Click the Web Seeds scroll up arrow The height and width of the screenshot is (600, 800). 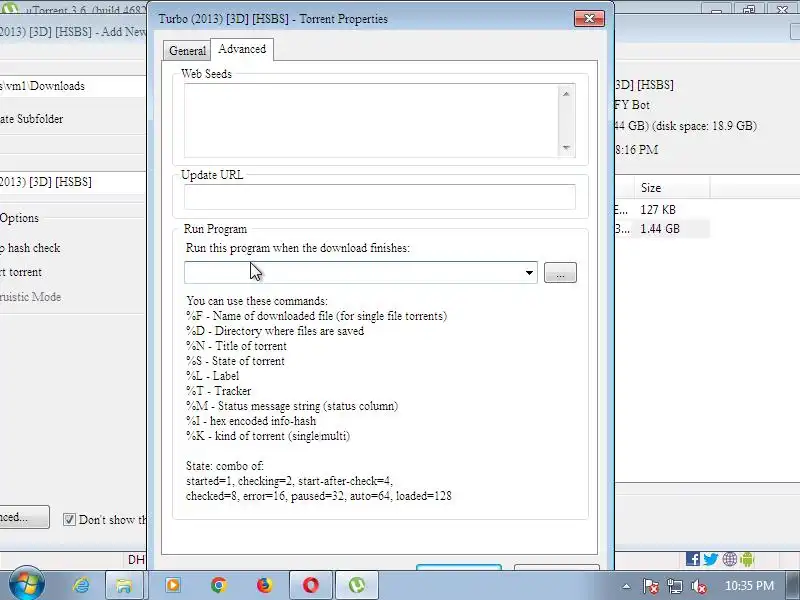(x=566, y=94)
